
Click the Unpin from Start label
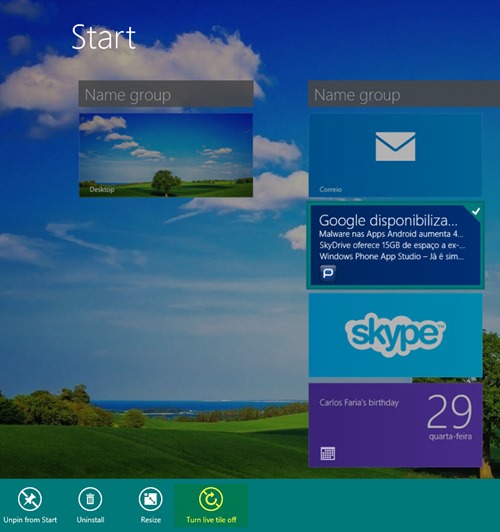tap(30, 520)
